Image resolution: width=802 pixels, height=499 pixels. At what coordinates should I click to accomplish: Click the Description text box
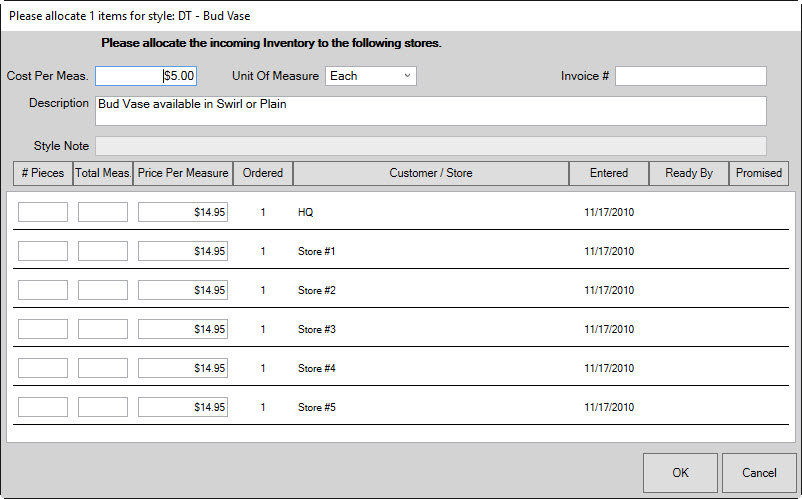pos(430,111)
